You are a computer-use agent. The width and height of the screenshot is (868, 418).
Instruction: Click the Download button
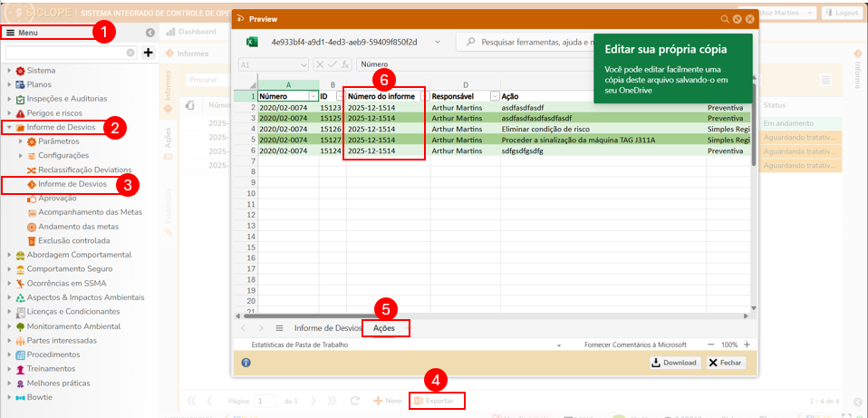click(x=674, y=363)
